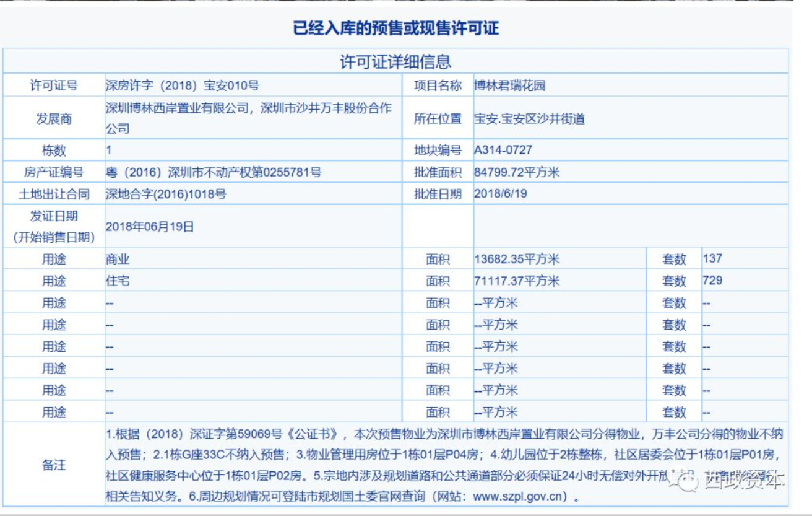Click the 批准面积 label cell
This screenshot has height=516, width=812.
438,172
